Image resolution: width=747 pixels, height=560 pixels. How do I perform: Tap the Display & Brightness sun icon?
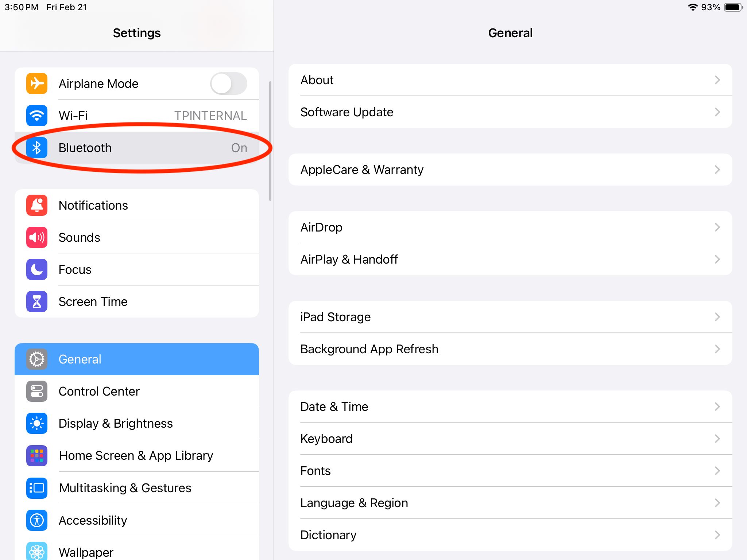[37, 423]
